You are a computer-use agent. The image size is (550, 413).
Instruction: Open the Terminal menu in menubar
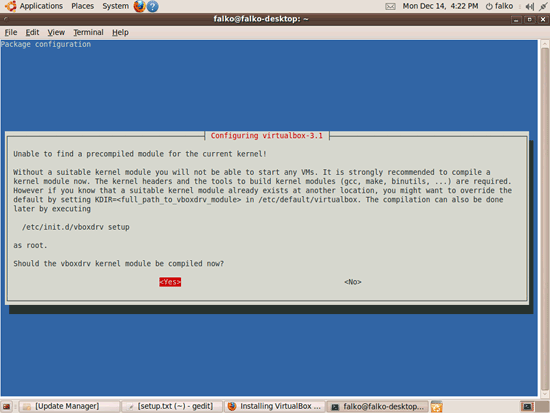(88, 32)
